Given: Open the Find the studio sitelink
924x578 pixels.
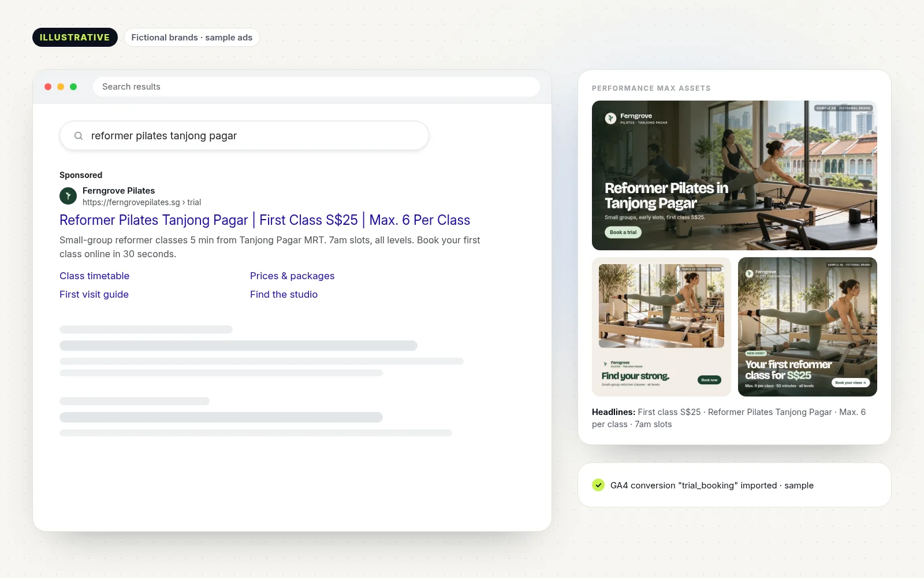Looking at the screenshot, I should (284, 294).
